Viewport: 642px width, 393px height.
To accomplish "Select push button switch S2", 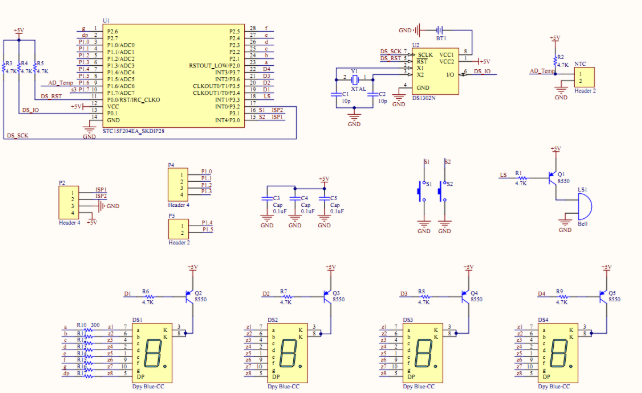I will click(x=442, y=191).
